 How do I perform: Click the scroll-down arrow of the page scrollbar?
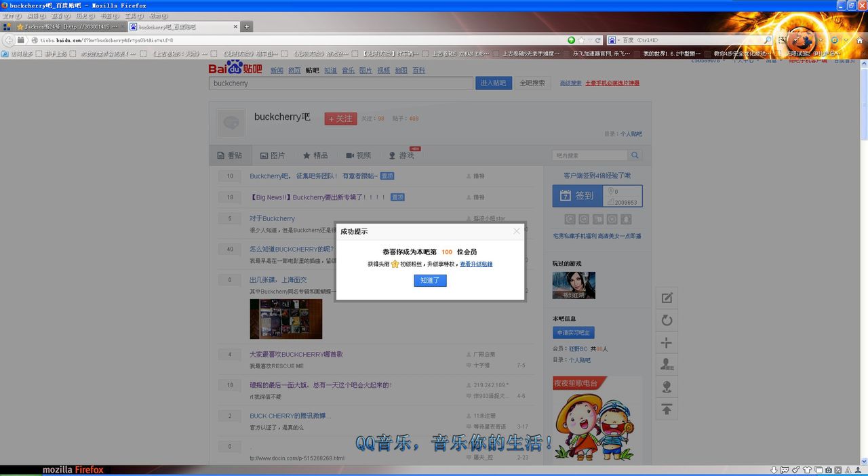point(864,460)
